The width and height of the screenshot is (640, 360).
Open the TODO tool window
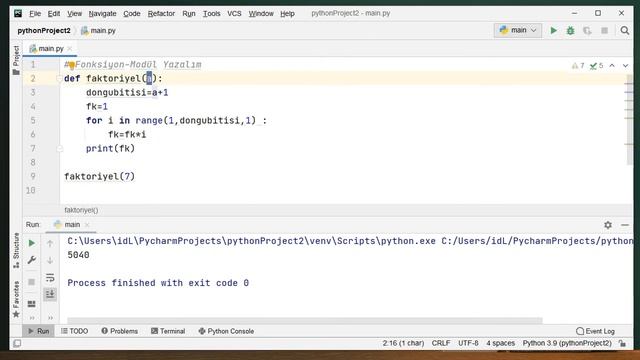(74, 331)
